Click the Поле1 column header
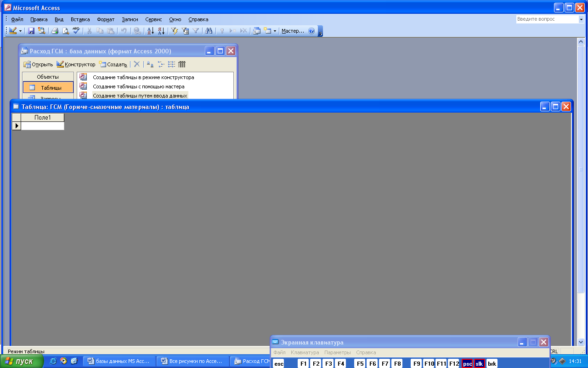The height and width of the screenshot is (368, 588). [x=43, y=118]
